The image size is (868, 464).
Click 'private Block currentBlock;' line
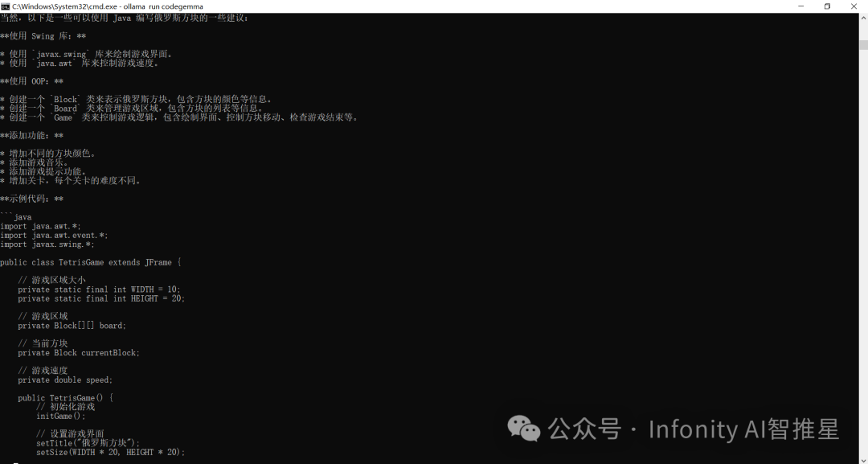(x=79, y=353)
